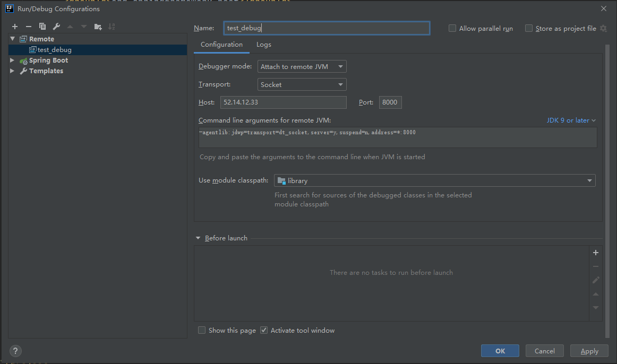Screen dimensions: 617x364
Task: Click the Create New Folder icon
Action: [x=98, y=27]
